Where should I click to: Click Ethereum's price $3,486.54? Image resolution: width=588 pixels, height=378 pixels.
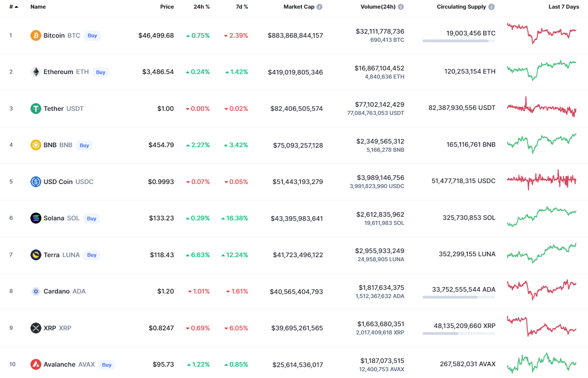click(x=158, y=72)
